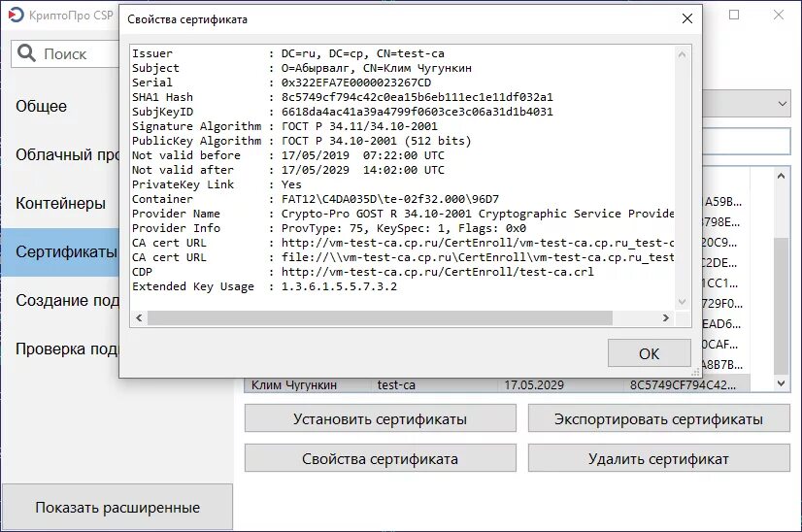Close the КриптоПро CSP main window
The image size is (802, 532).
[779, 15]
